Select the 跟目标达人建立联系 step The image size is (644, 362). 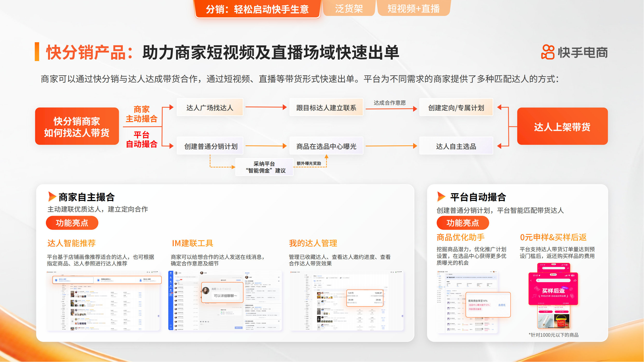tap(326, 107)
